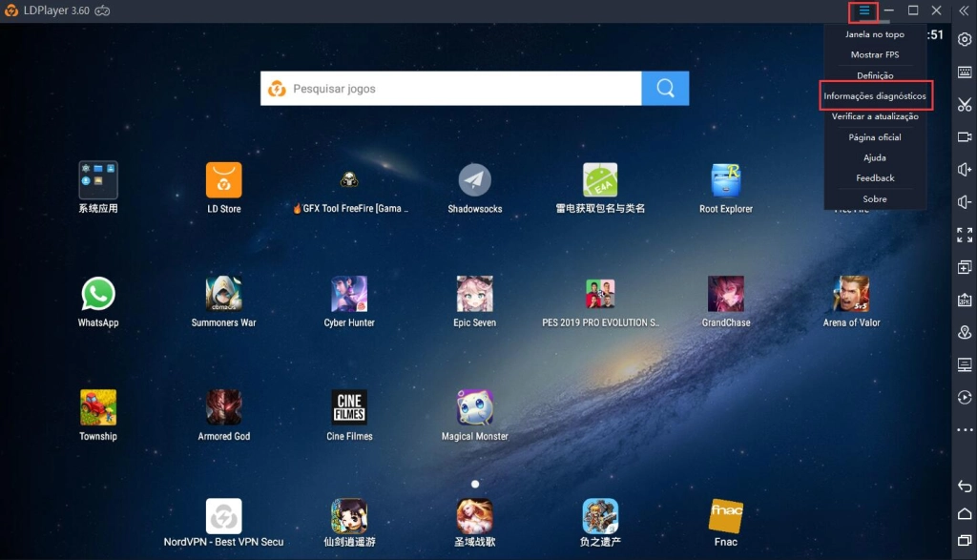Screen dimensions: 977x560
Task: Open virtual GPS location icon
Action: click(x=965, y=332)
